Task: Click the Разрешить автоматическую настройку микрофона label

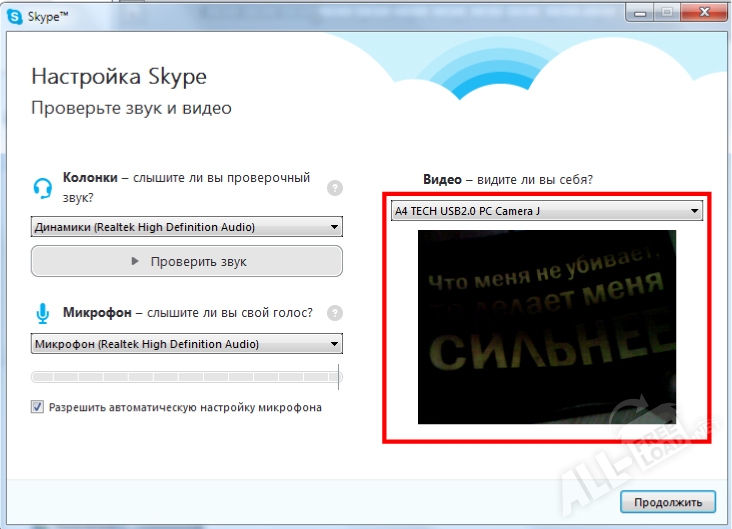Action: click(185, 408)
